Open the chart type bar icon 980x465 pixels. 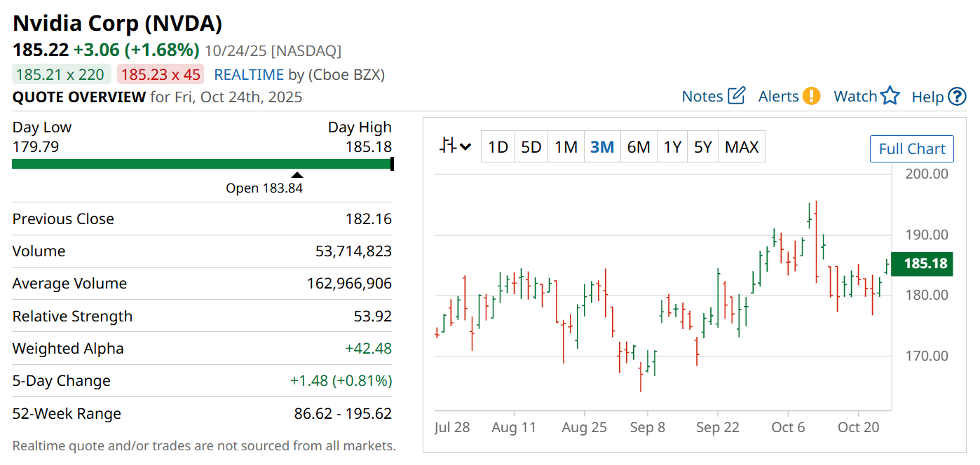click(x=448, y=146)
